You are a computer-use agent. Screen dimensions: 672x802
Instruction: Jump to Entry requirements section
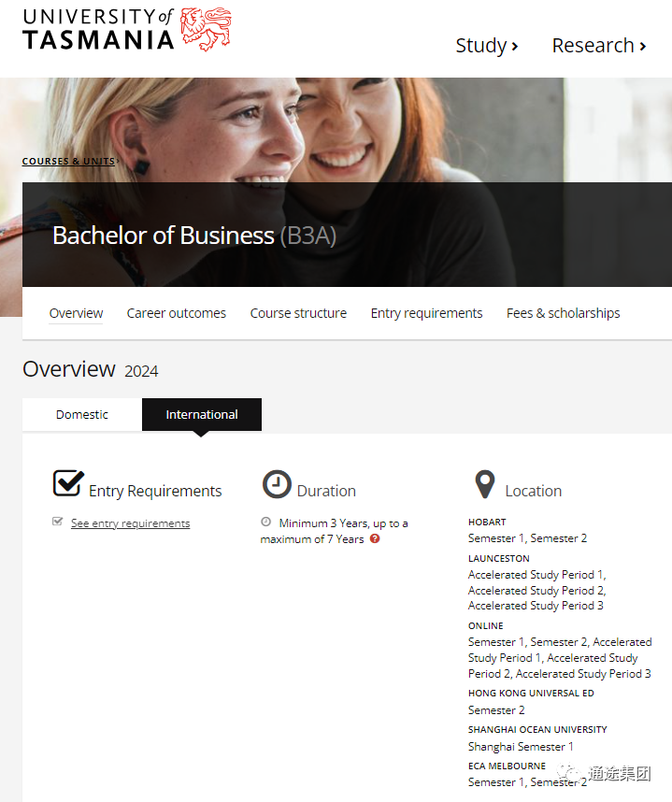426,313
